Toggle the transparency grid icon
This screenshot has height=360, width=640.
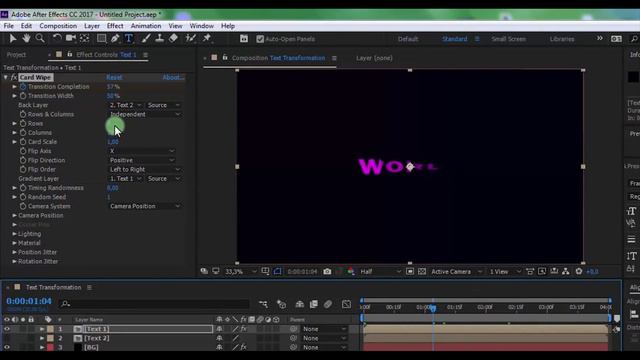click(x=422, y=271)
